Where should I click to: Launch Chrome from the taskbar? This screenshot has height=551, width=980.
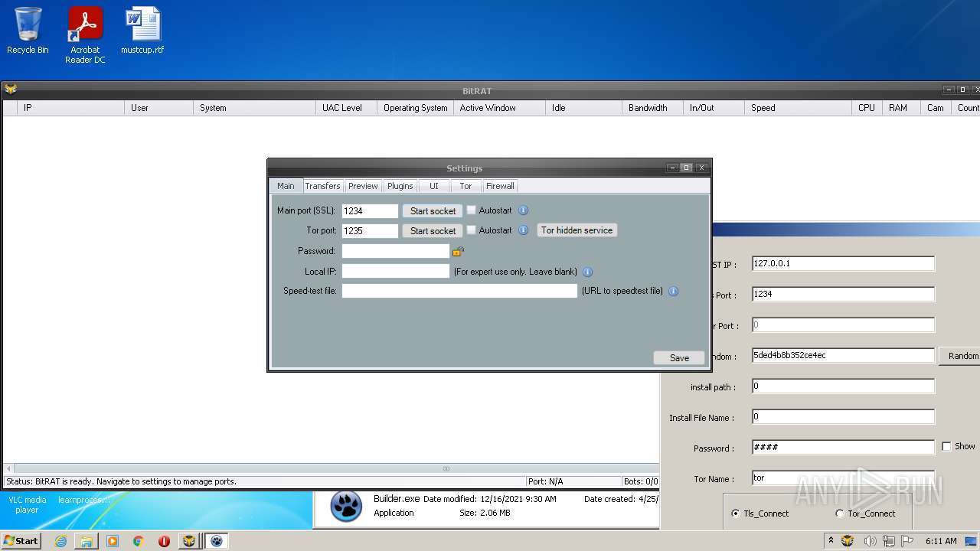pos(139,541)
